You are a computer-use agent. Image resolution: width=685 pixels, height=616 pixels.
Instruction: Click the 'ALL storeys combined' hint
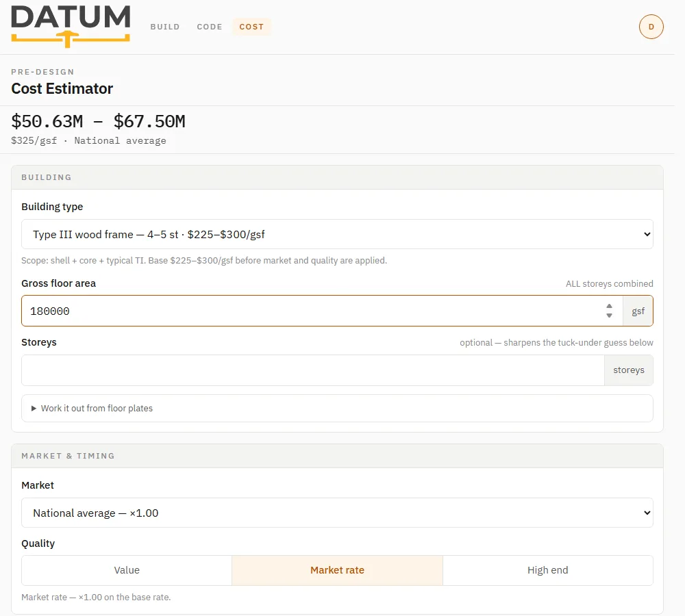[x=609, y=284]
